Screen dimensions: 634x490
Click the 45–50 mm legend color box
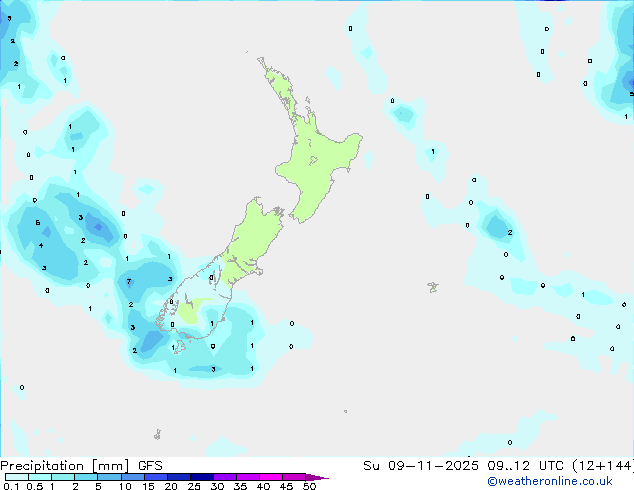pos(294,477)
